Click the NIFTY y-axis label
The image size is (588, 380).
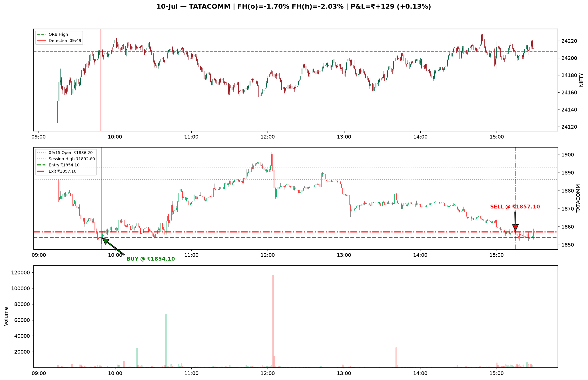click(581, 80)
